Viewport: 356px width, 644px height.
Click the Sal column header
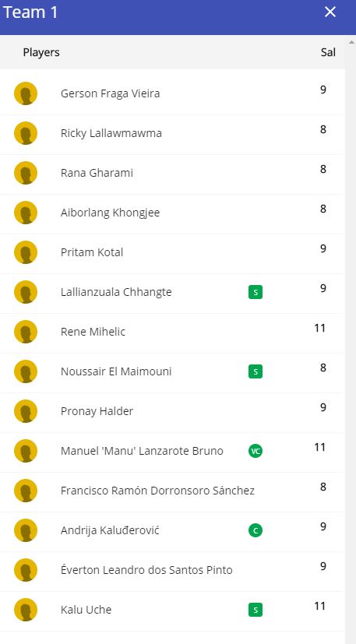pos(328,53)
